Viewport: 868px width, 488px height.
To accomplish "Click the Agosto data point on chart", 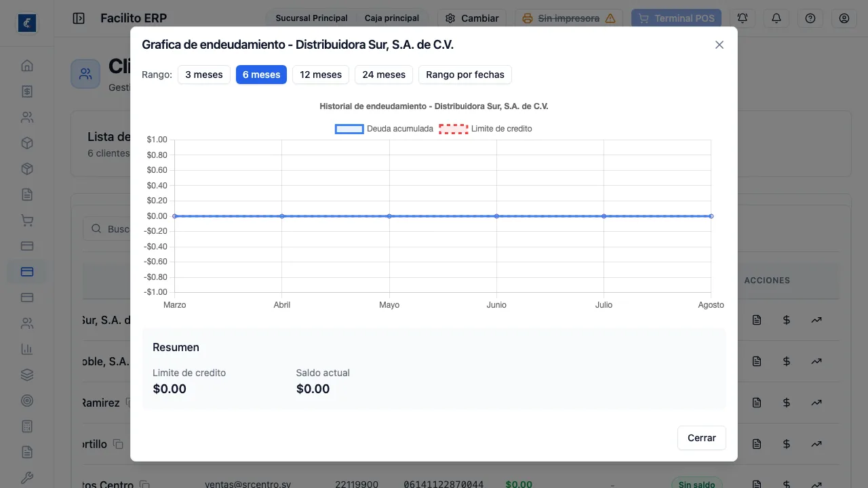I will click(711, 216).
